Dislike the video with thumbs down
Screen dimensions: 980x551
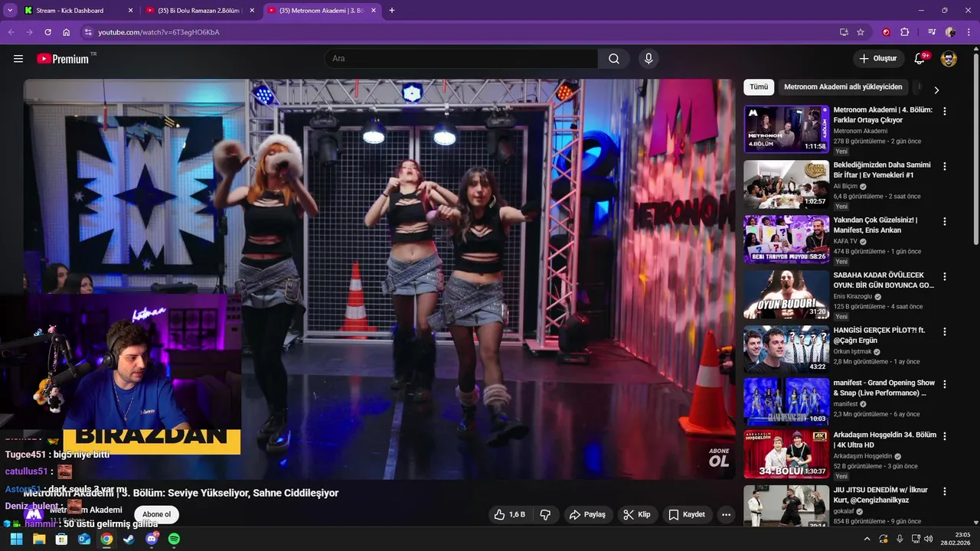pyautogui.click(x=546, y=514)
